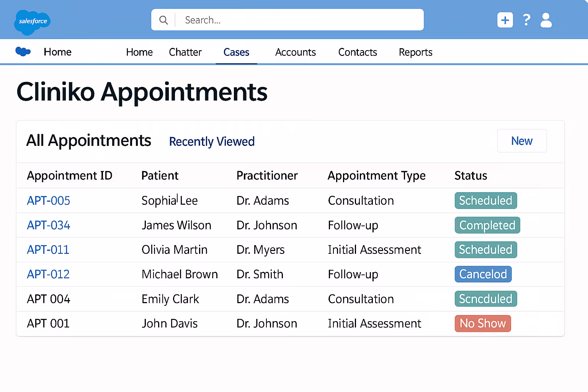
Task: Click the blue app launcher cloud icon
Action: click(x=23, y=51)
